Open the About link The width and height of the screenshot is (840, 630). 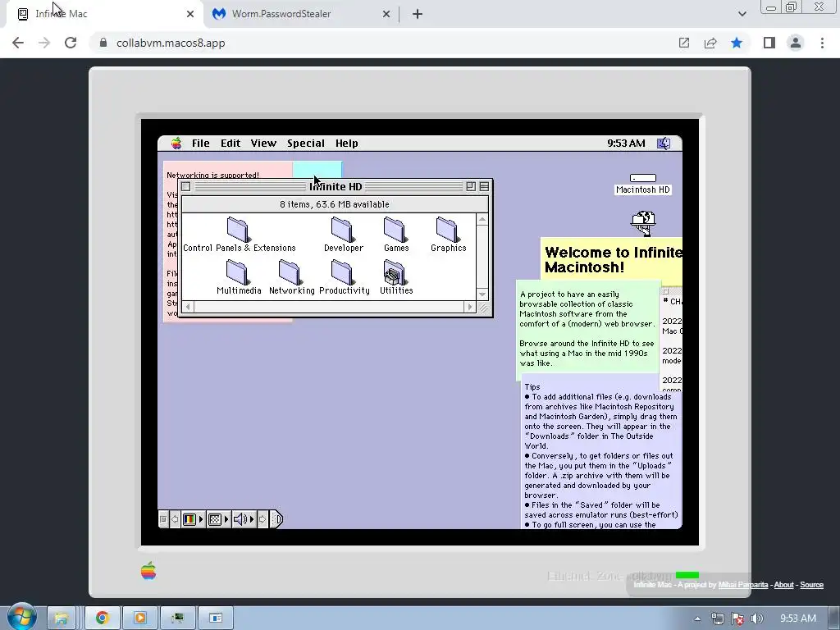pos(783,584)
